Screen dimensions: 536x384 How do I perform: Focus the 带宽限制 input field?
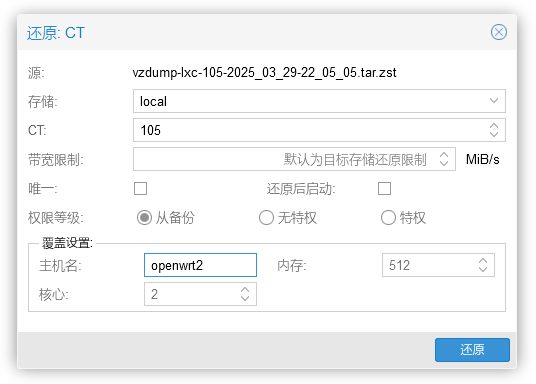click(x=284, y=159)
